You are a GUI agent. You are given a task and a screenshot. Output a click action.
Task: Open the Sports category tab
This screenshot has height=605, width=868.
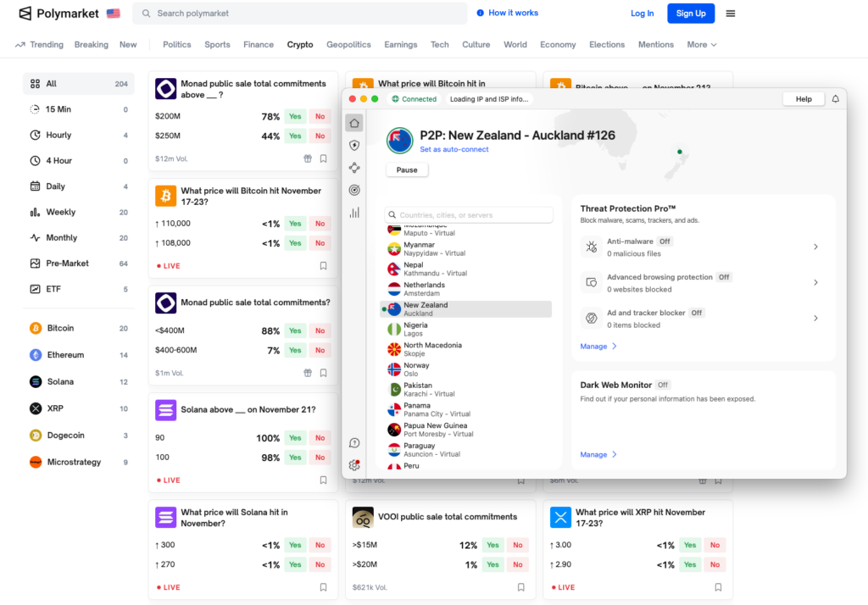point(217,45)
